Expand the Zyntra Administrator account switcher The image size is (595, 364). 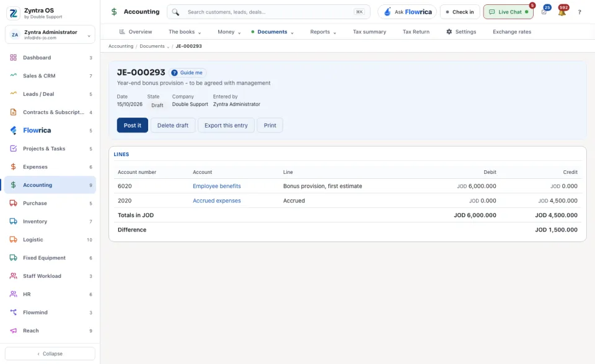click(x=50, y=35)
